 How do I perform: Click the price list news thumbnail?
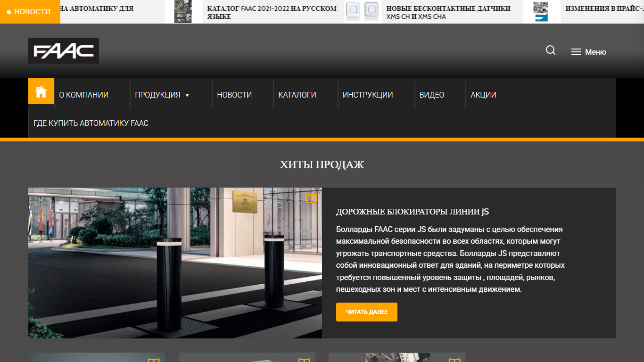click(541, 12)
